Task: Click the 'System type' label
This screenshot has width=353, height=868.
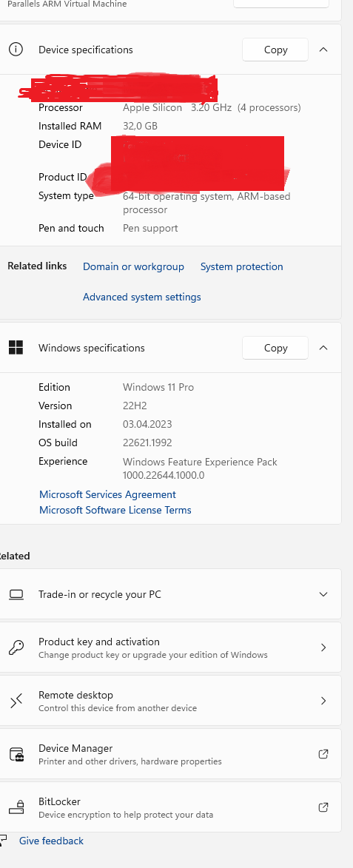Action: tap(66, 196)
